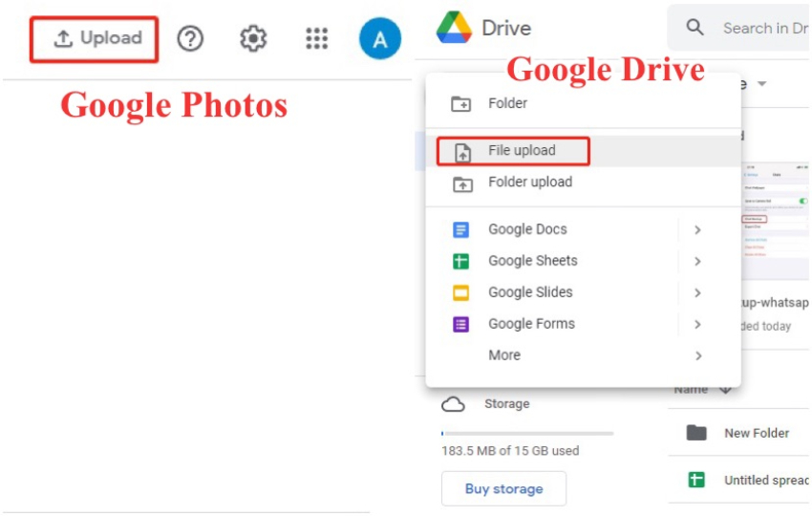812x516 pixels.
Task: Expand the Google Docs submenu arrow
Action: [698, 229]
